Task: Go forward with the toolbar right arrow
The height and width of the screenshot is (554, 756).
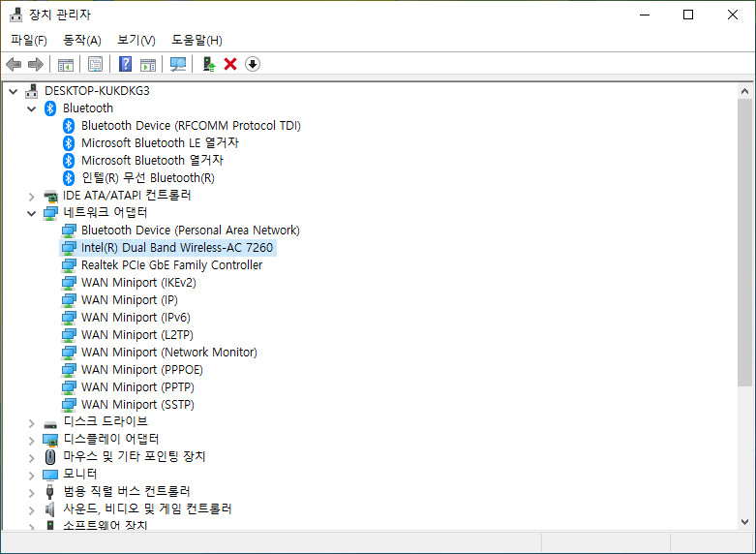Action: pos(36,64)
